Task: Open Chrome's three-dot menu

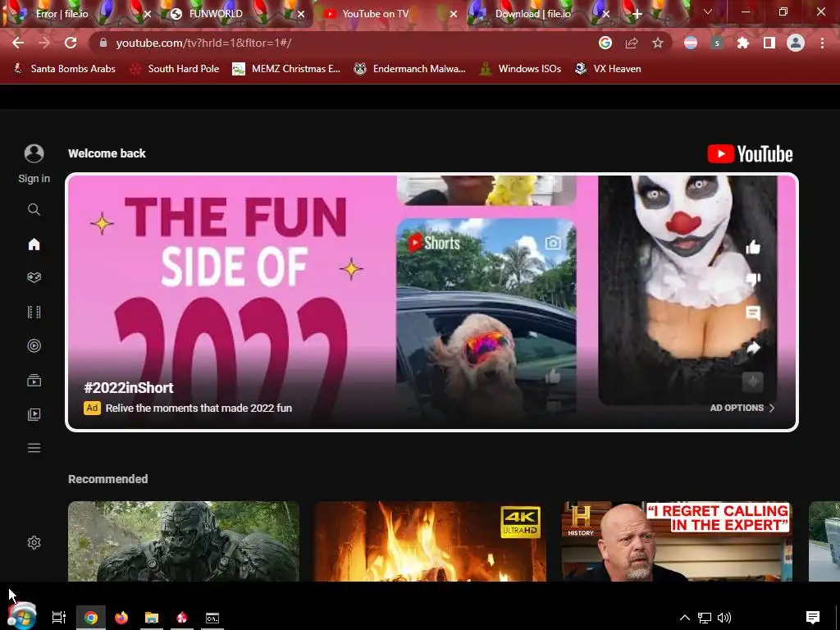Action: pos(822,43)
